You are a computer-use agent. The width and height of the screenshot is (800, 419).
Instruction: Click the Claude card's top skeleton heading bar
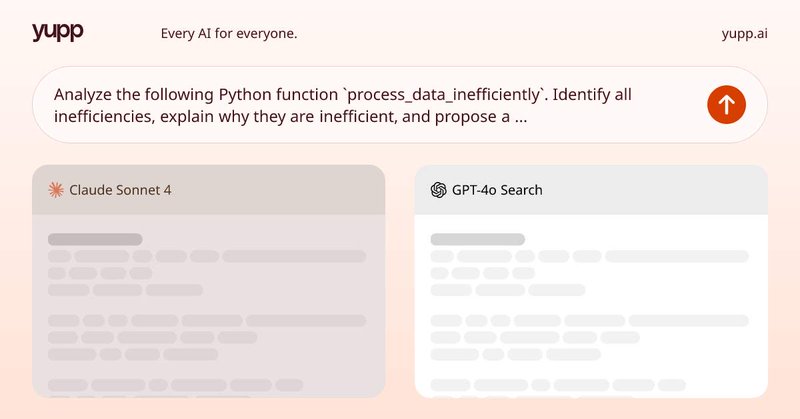[x=95, y=240]
